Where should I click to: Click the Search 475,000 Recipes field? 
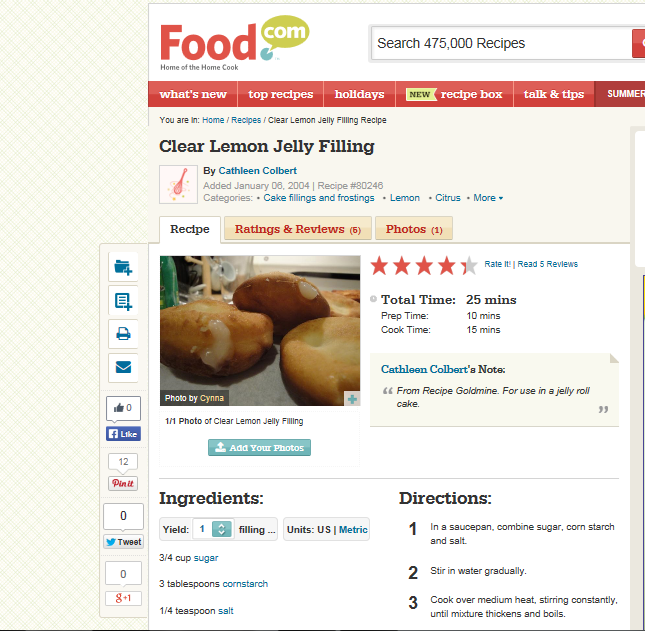[502, 43]
